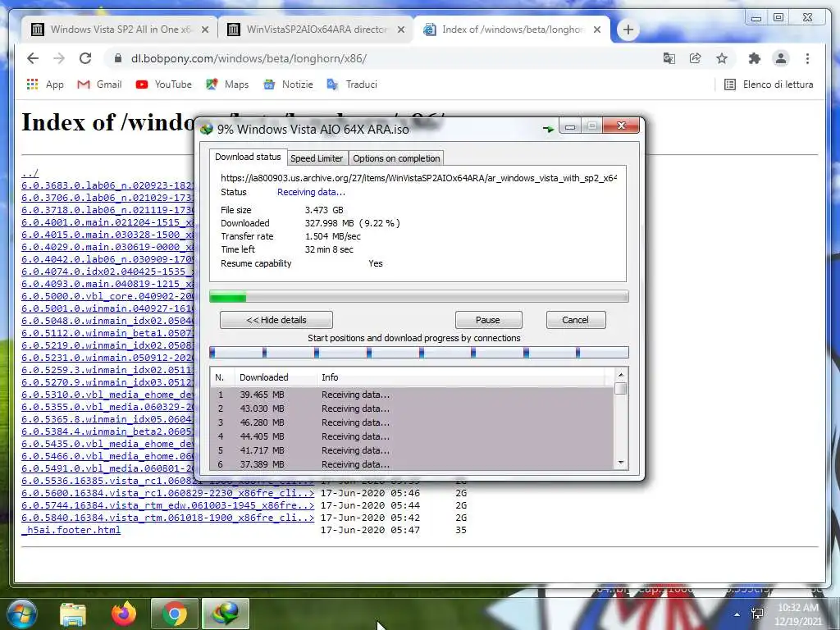Image resolution: width=840 pixels, height=630 pixels.
Task: Click the Hide details button
Action: (x=276, y=320)
